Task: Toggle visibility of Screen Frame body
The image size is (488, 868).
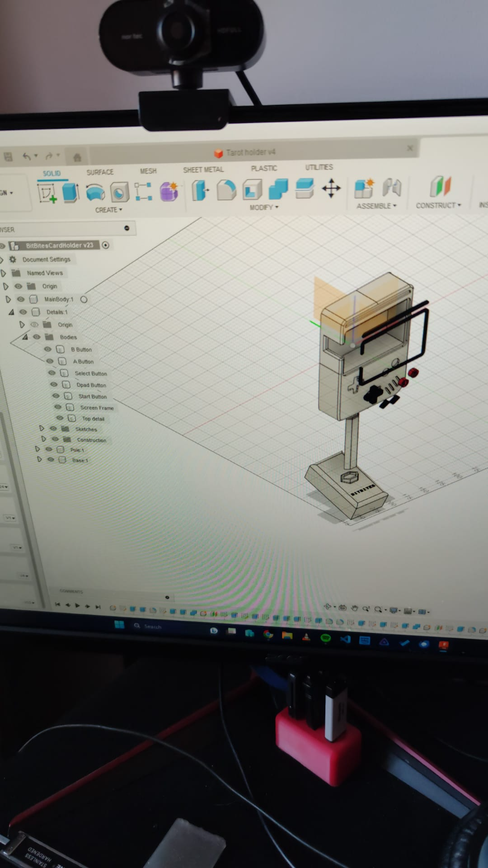Action: click(58, 407)
